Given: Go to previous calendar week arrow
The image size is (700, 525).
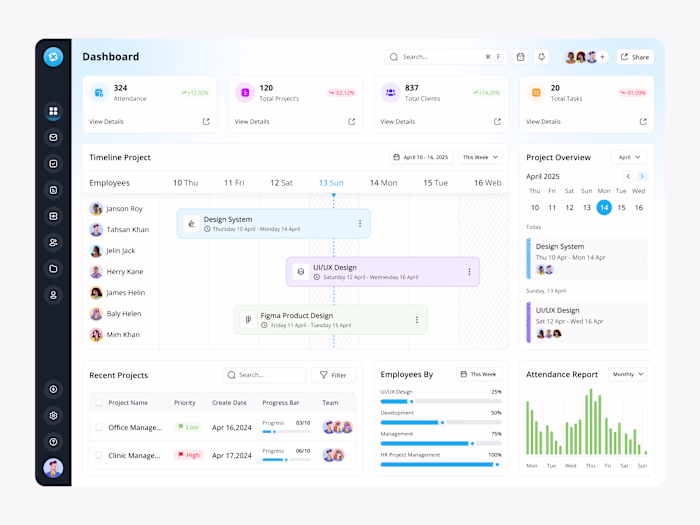Looking at the screenshot, I should (x=628, y=176).
